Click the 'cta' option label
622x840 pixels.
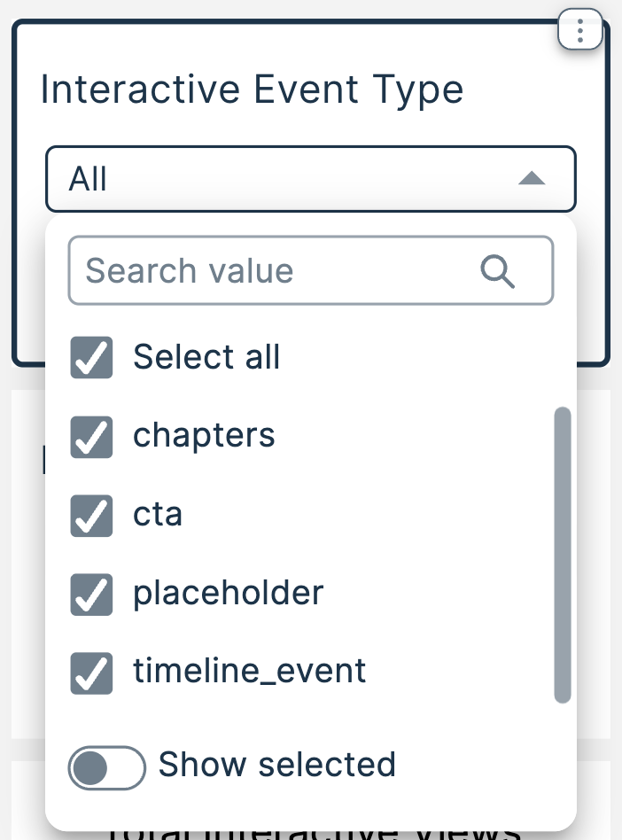pyautogui.click(x=158, y=515)
